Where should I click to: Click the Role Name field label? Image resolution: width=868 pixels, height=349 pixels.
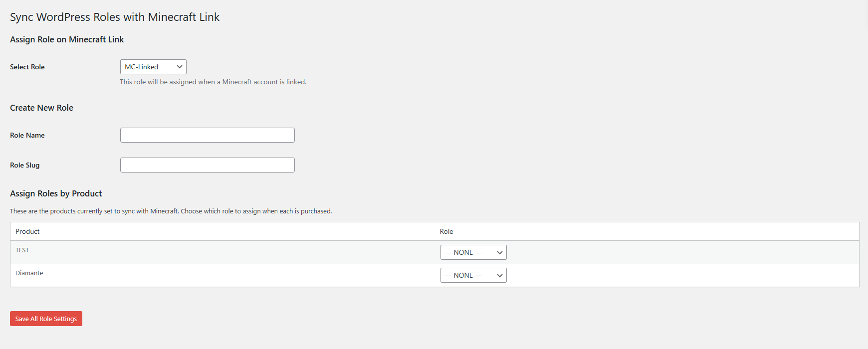pos(27,135)
